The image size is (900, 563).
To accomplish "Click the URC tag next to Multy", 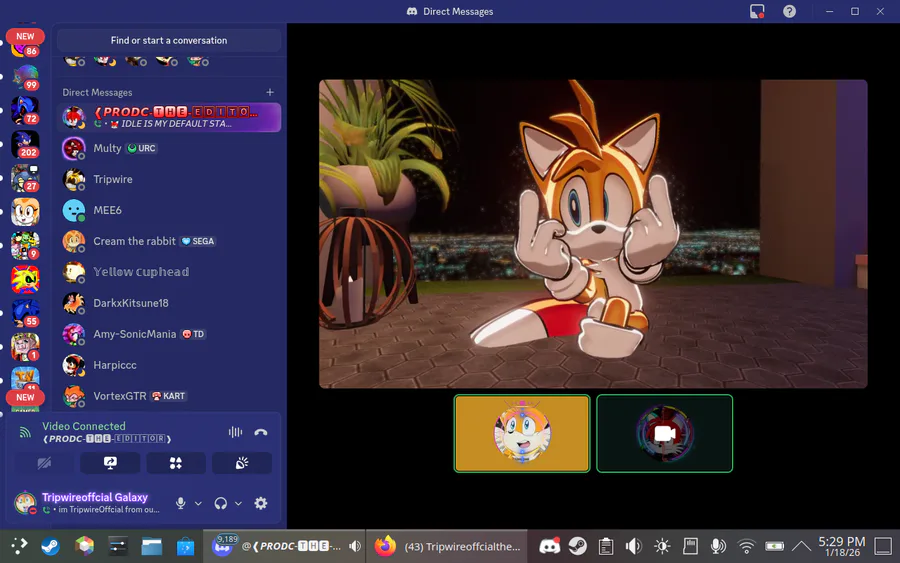I will tap(142, 148).
